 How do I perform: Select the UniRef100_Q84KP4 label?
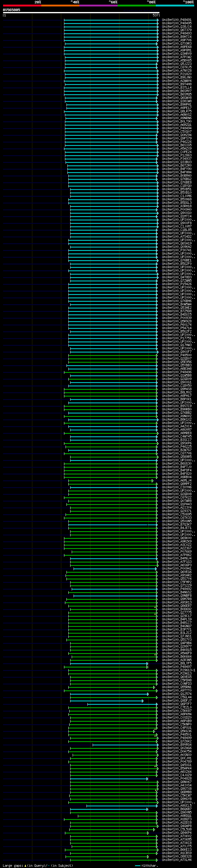[x=176, y=833]
